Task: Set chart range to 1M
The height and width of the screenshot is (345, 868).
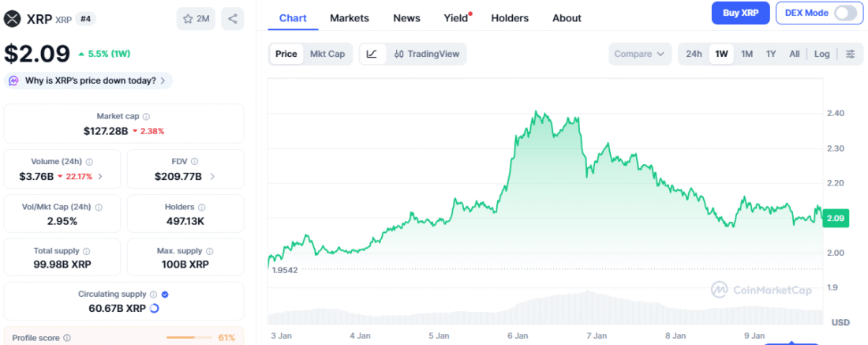Action: tap(746, 54)
